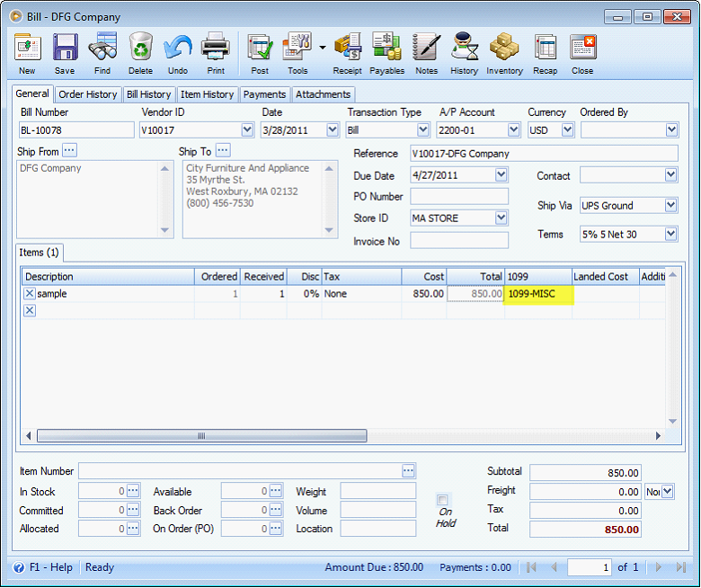Open Back Order details ellipsis

pos(276,510)
